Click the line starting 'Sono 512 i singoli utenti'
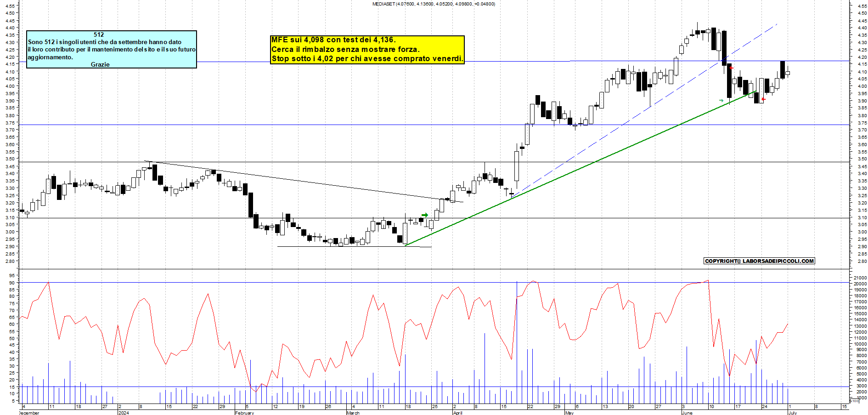The width and height of the screenshot is (868, 415). coord(105,42)
